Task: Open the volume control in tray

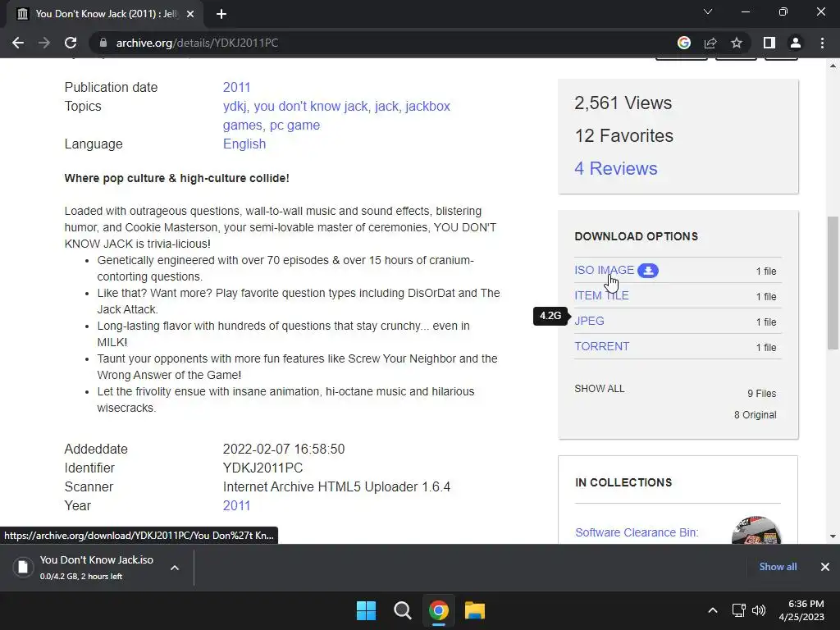Action: (759, 610)
